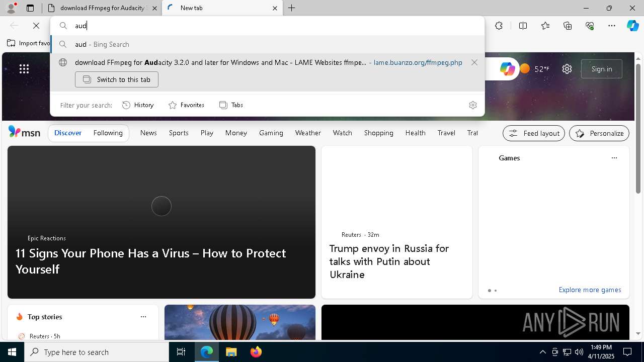This screenshot has height=362, width=644.
Task: Open weather showing 52°F
Action: click(x=535, y=69)
